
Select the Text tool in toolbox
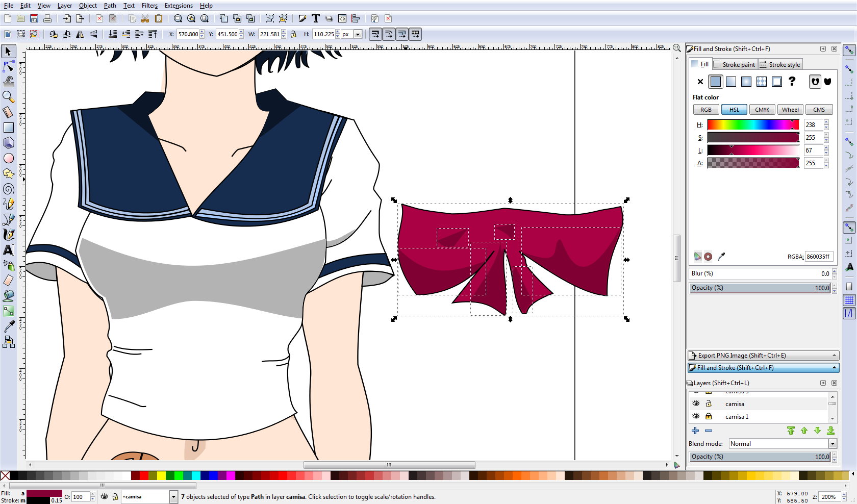pos(9,250)
